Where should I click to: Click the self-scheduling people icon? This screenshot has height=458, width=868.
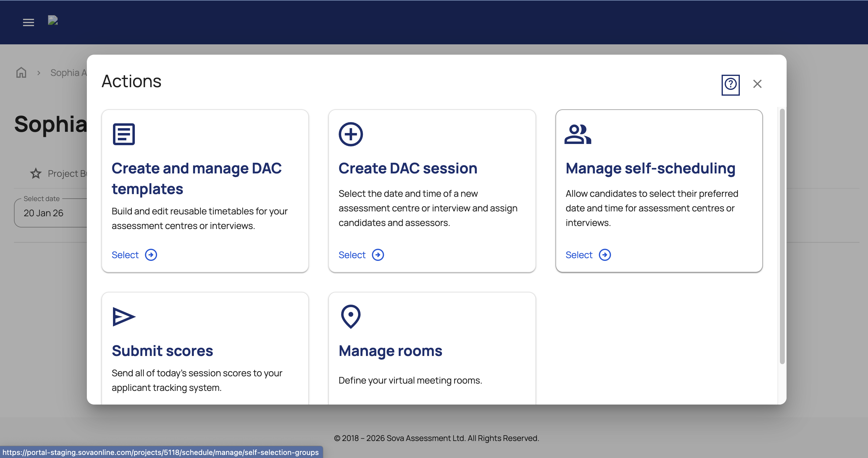(x=578, y=134)
